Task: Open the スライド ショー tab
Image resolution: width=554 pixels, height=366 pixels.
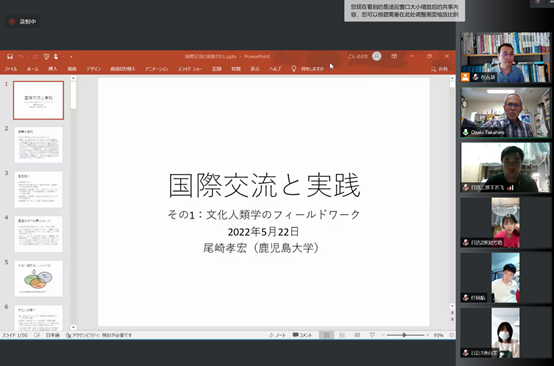Action: coord(190,69)
